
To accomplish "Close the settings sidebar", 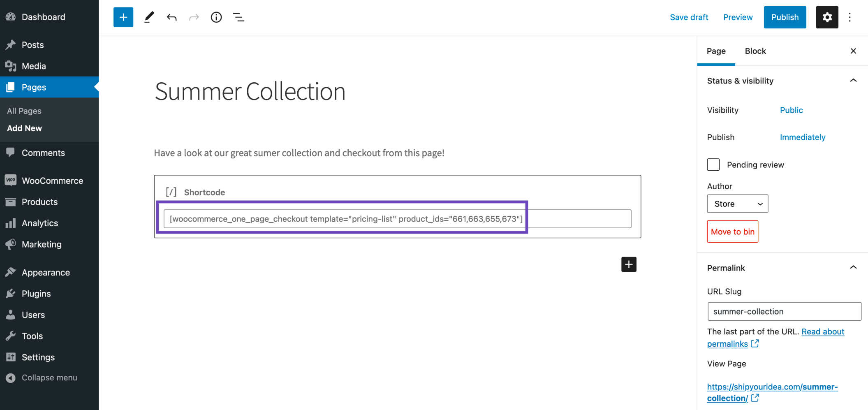I will (x=853, y=51).
